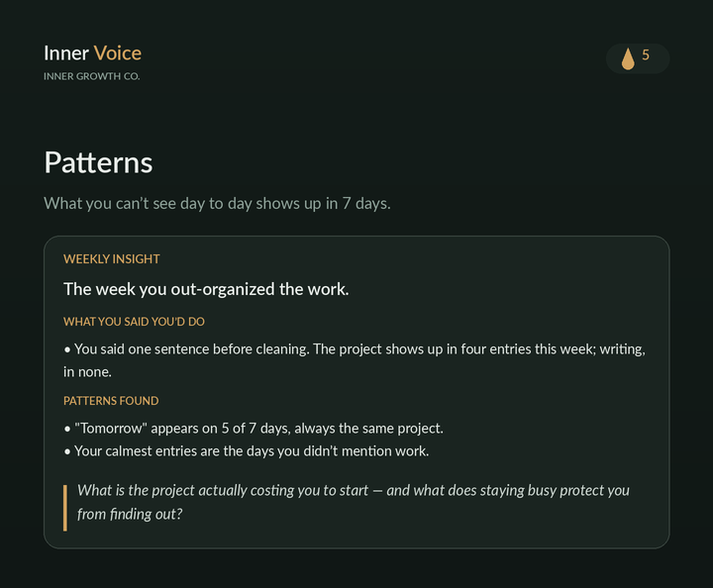Click the Tomorrow appears 5 of 7 bullet
The height and width of the screenshot is (588, 713).
(x=254, y=428)
